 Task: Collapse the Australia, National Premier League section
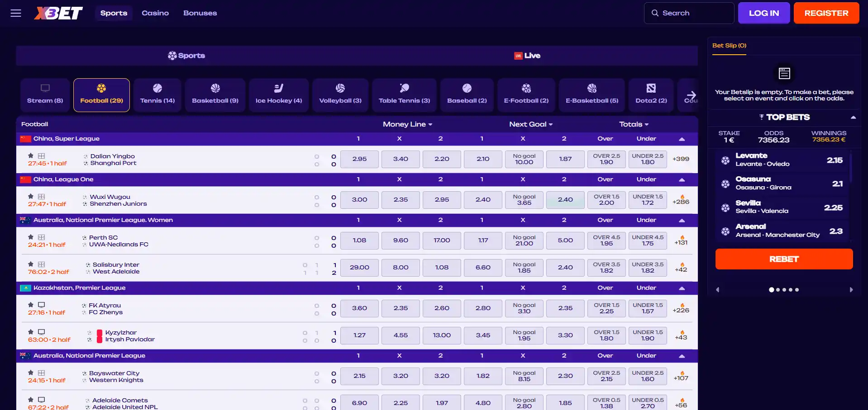click(x=682, y=356)
